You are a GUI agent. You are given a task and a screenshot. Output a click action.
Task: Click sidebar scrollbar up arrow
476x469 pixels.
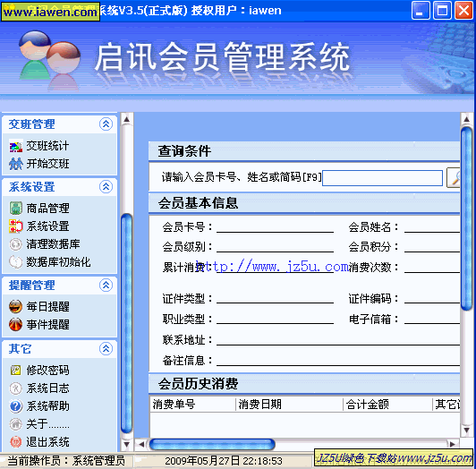(x=126, y=119)
